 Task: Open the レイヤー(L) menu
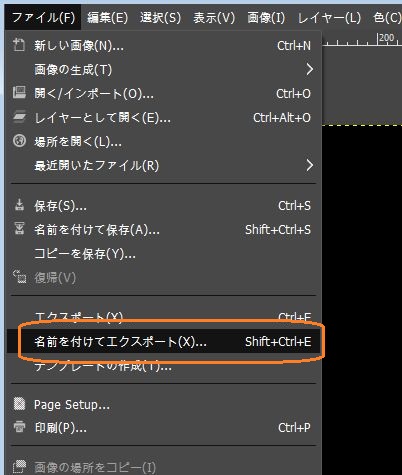(329, 18)
